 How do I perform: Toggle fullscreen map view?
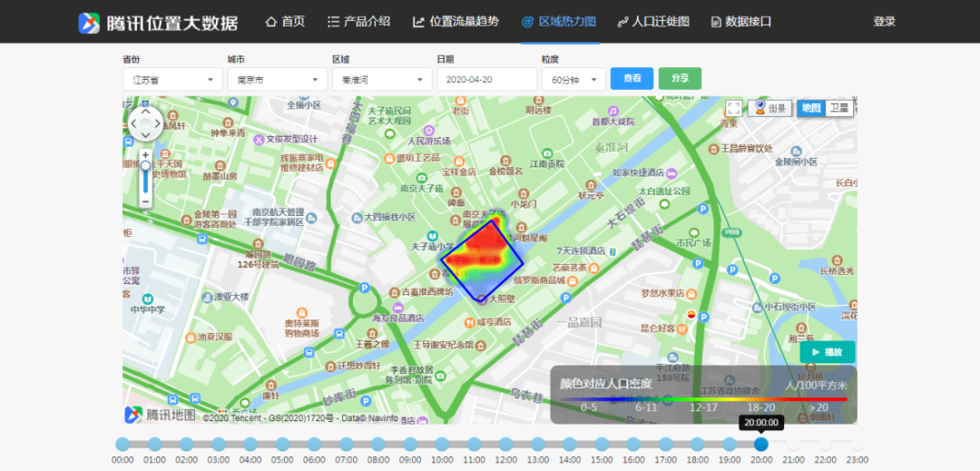point(733,108)
